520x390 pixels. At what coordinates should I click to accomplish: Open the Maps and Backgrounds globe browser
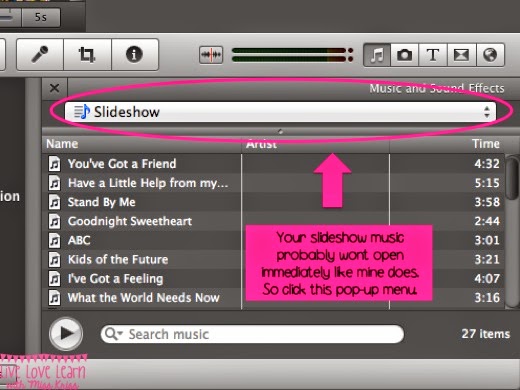pyautogui.click(x=490, y=55)
